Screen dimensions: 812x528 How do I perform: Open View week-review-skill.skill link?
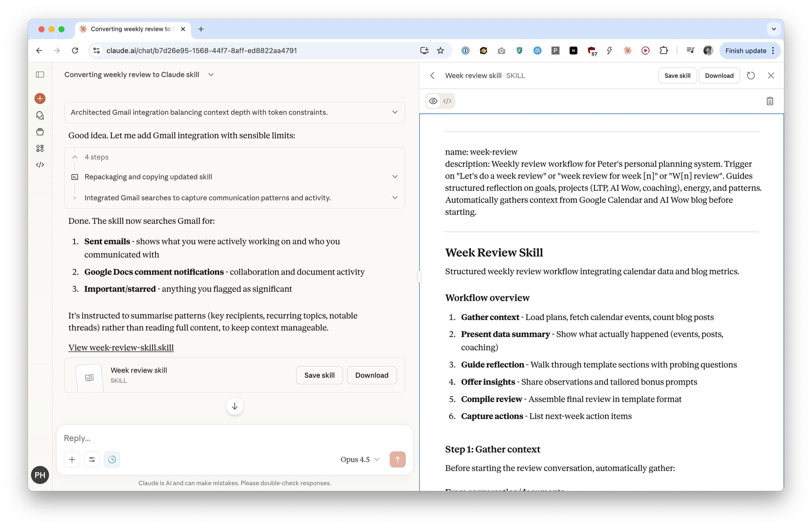(x=121, y=348)
